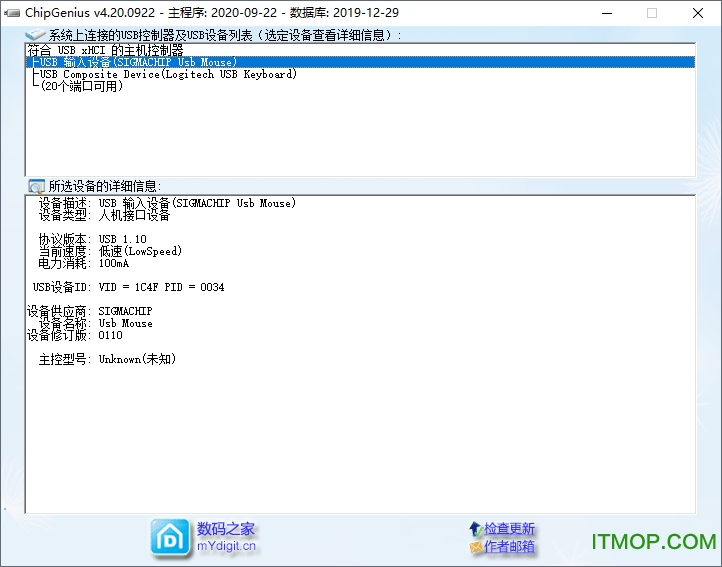Click the 协议版本 USB 1.10 line
This screenshot has height=567, width=722.
[93, 239]
